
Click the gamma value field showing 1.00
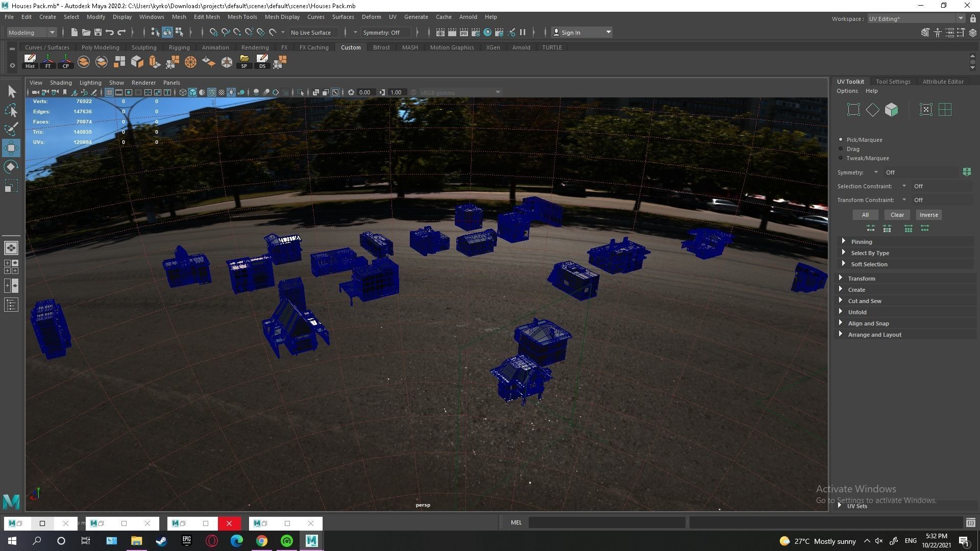tap(397, 92)
